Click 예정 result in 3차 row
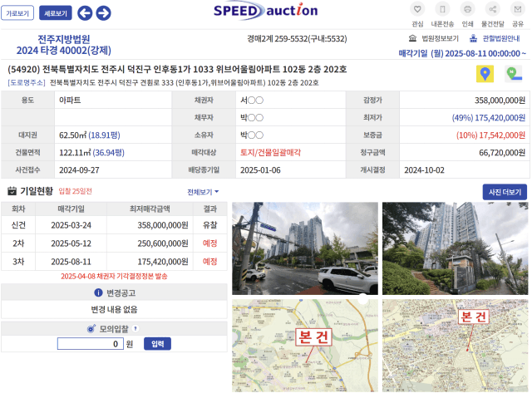 (209, 262)
